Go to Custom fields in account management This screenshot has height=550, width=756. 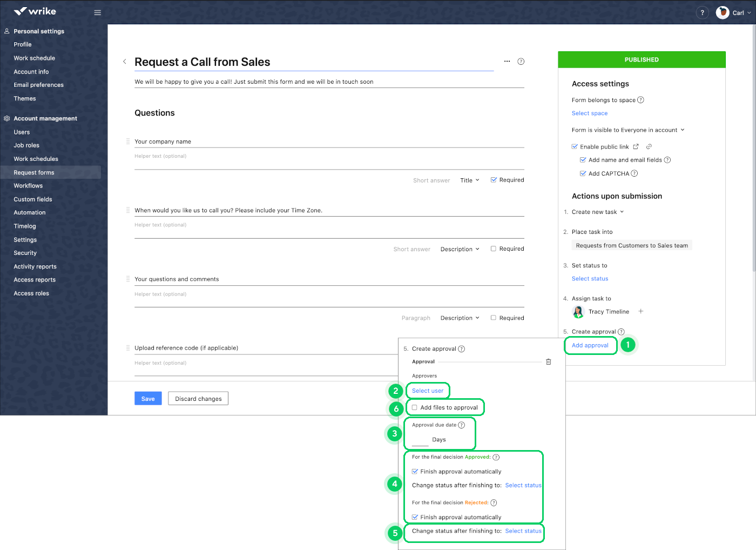coord(33,199)
